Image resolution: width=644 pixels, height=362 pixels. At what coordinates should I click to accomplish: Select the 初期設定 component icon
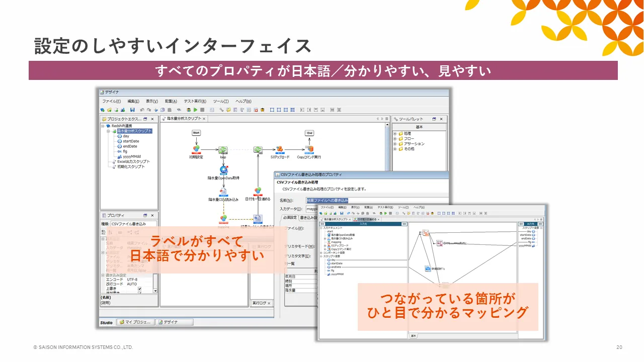[196, 149]
